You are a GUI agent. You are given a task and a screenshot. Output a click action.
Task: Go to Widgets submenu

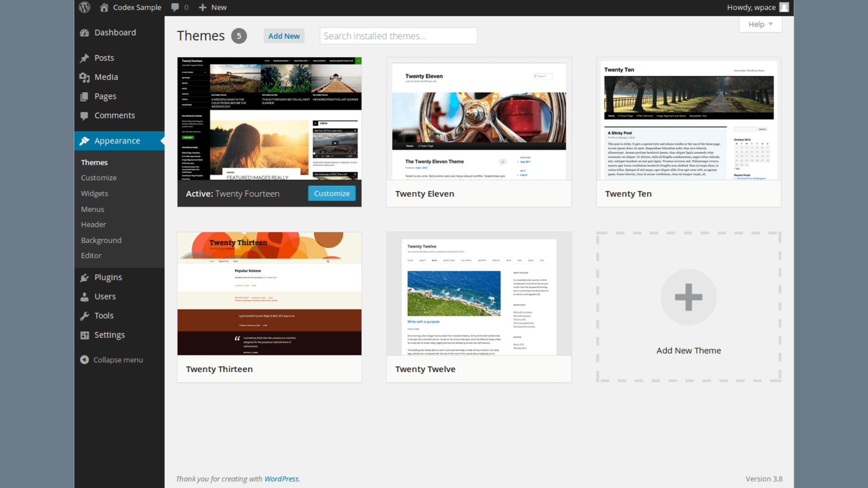(94, 193)
